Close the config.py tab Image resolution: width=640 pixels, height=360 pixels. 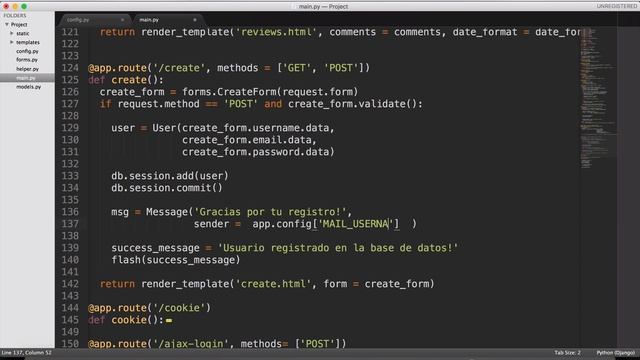pos(122,20)
